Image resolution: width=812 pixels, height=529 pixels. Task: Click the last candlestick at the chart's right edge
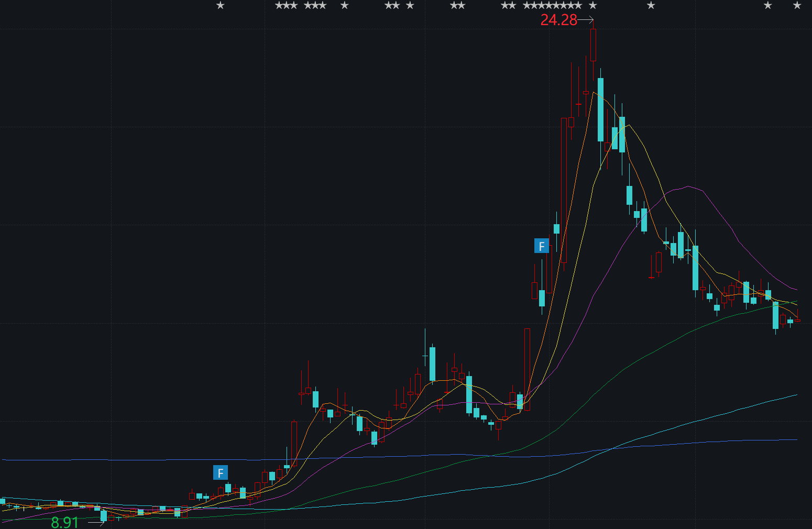(797, 319)
